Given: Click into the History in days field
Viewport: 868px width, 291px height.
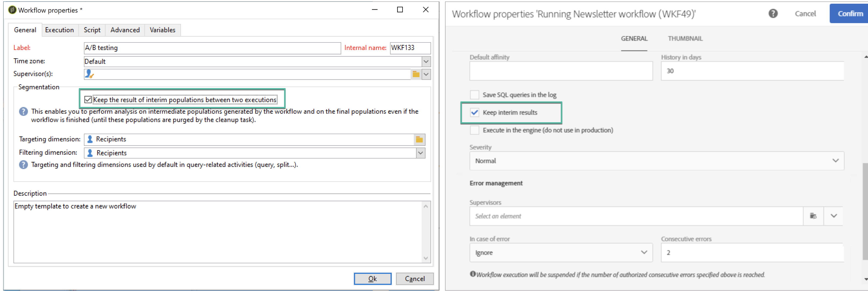Looking at the screenshot, I should (x=752, y=71).
